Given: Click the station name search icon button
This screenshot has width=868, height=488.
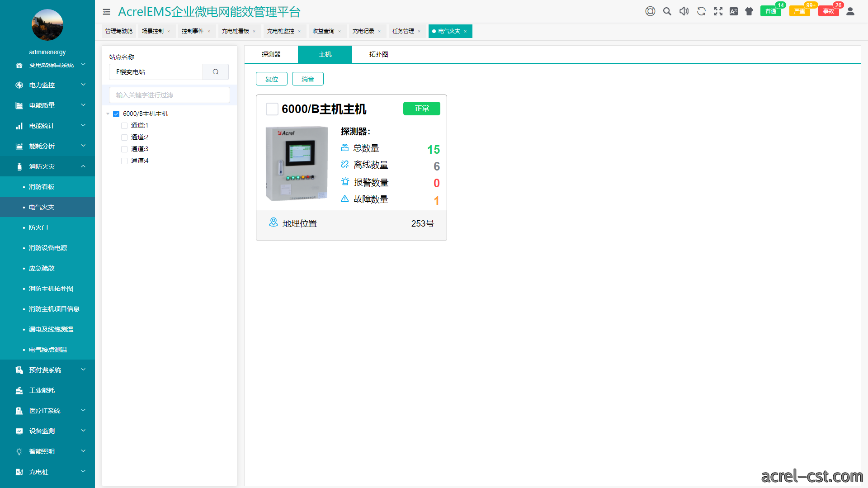Looking at the screenshot, I should pyautogui.click(x=216, y=72).
